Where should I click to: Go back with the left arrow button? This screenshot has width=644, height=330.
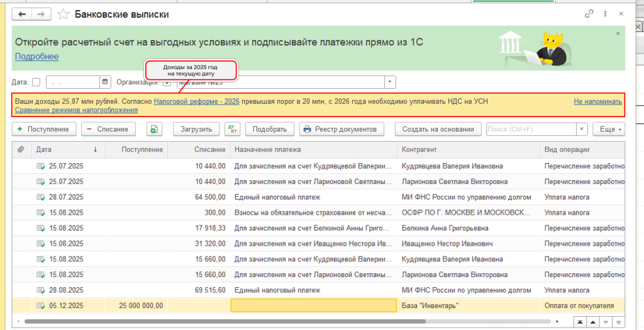tap(22, 14)
